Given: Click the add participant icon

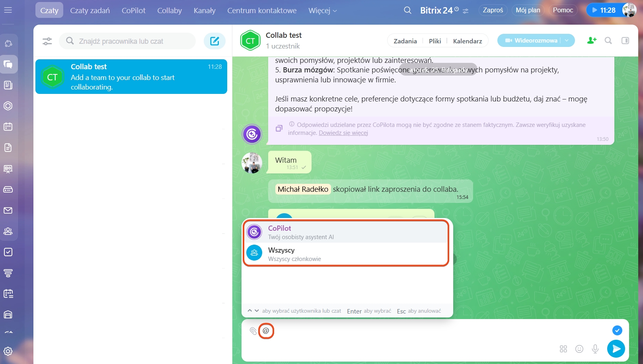Looking at the screenshot, I should [592, 40].
